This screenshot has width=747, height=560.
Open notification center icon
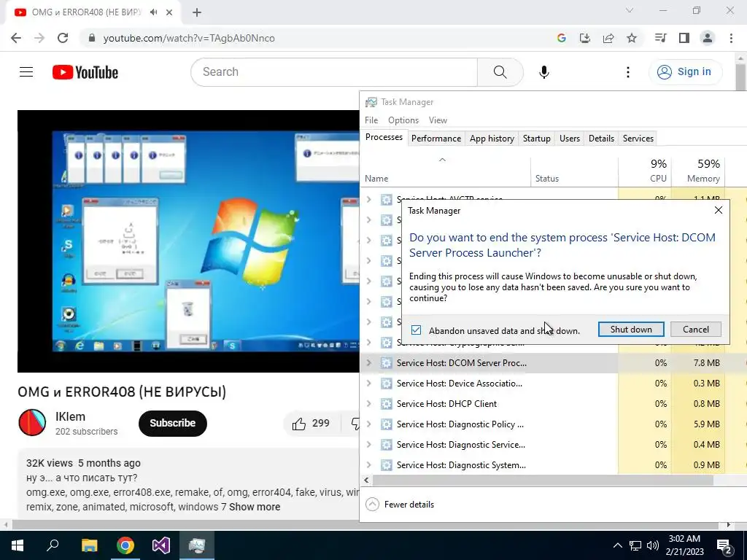coord(724,545)
